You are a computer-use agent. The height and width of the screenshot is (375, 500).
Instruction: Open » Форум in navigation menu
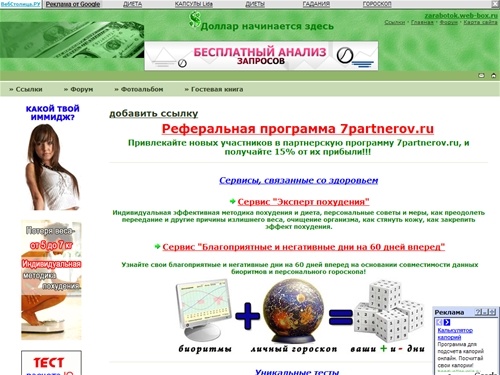click(78, 89)
